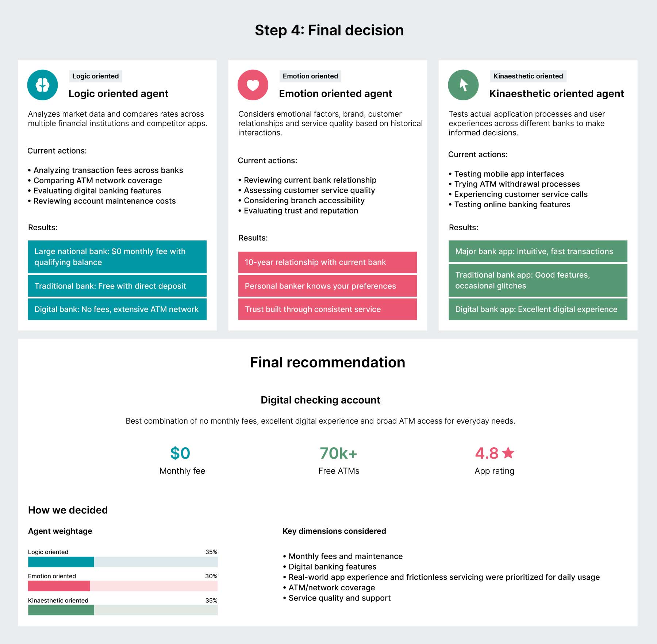Click the '$0' monthly fee figure

(x=180, y=454)
